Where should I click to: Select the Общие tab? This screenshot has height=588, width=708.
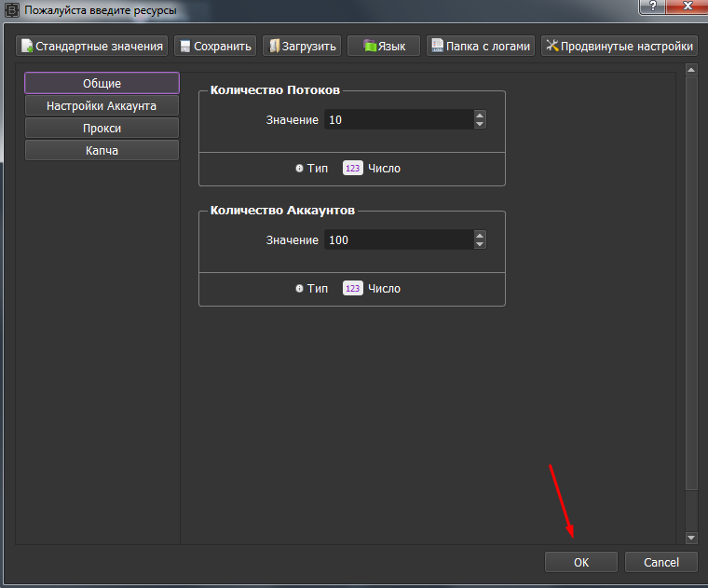click(x=102, y=84)
